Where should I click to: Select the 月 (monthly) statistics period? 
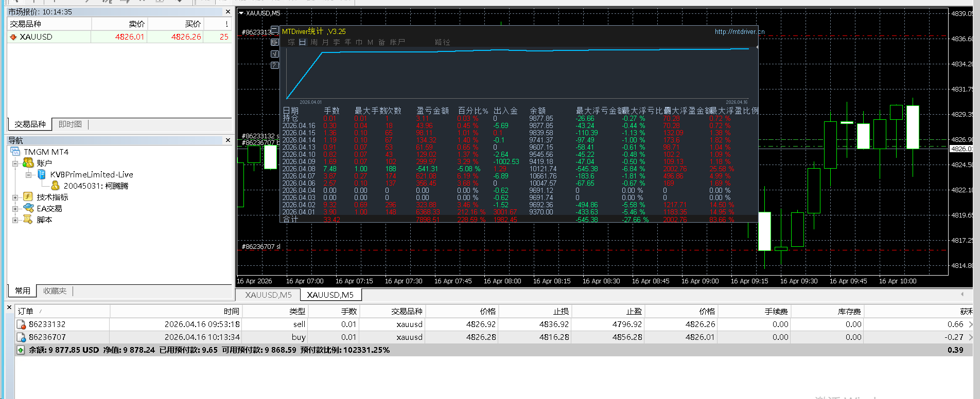[x=325, y=42]
